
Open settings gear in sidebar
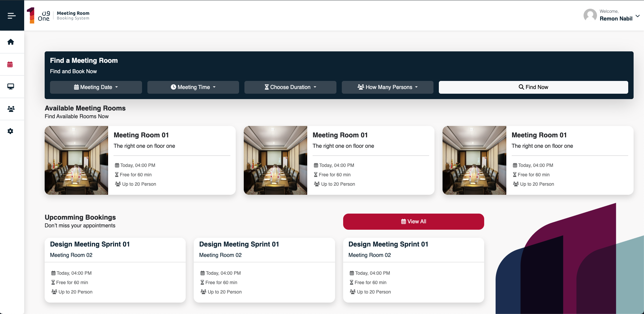[10, 131]
